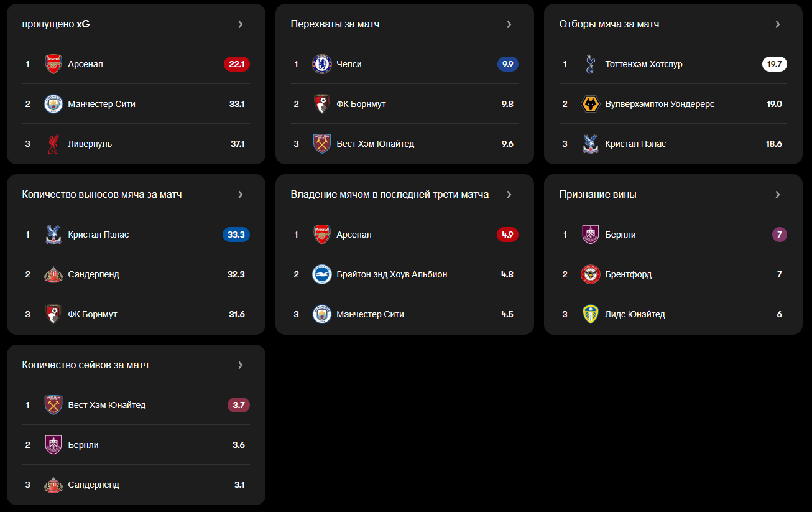The image size is (812, 512).
Task: Open the Признание вины chevron arrow
Action: 778,195
